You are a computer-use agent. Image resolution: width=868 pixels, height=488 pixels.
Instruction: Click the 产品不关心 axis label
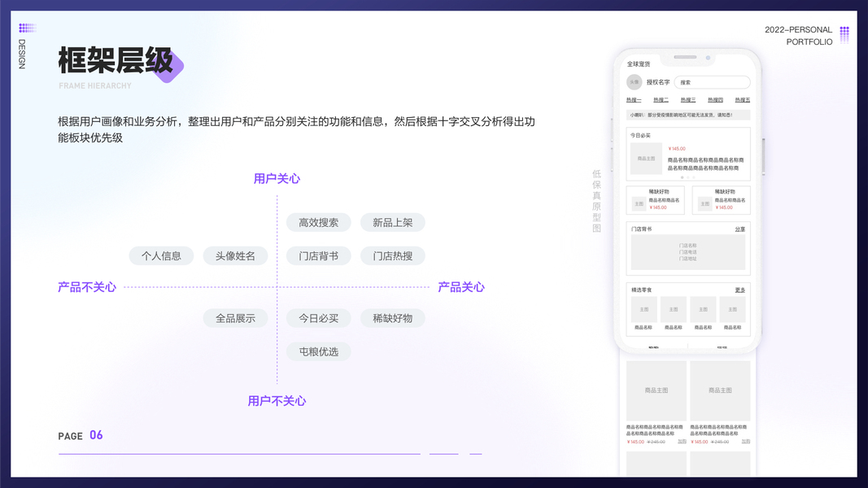click(87, 287)
